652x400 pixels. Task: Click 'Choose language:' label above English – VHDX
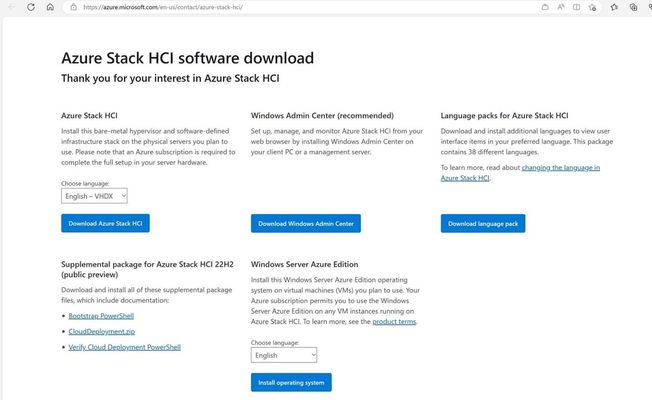(x=85, y=183)
